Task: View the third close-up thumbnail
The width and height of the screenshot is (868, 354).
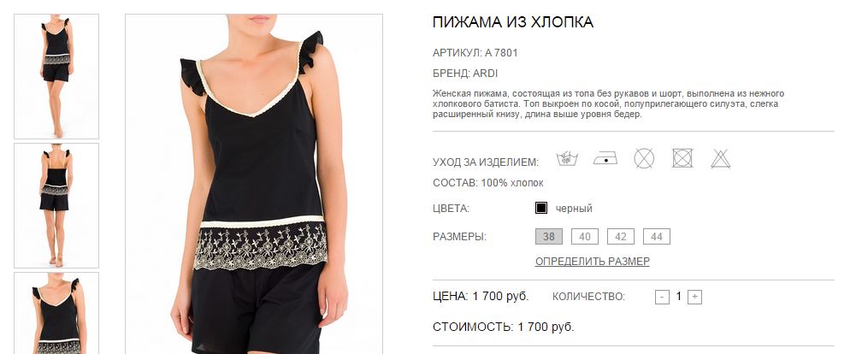Action: click(x=56, y=313)
